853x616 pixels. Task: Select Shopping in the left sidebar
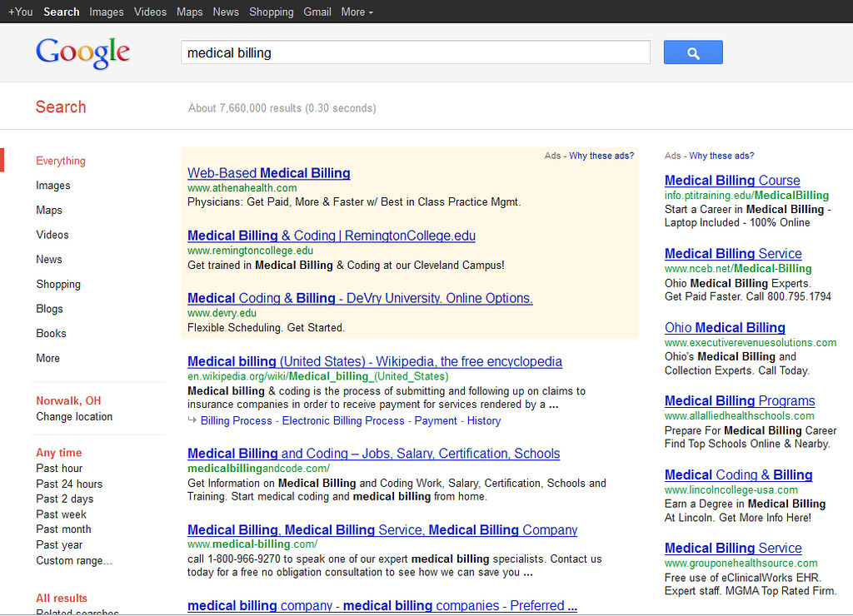[58, 285]
